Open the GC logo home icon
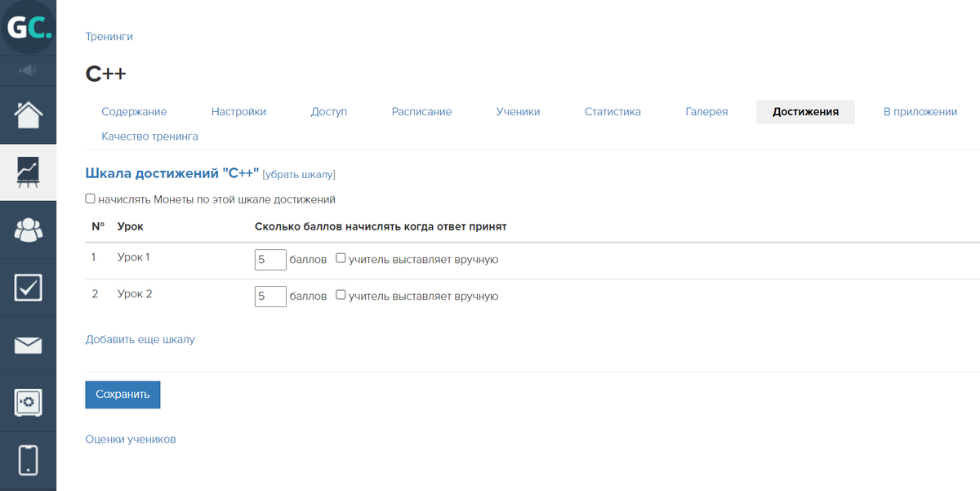 (x=28, y=28)
